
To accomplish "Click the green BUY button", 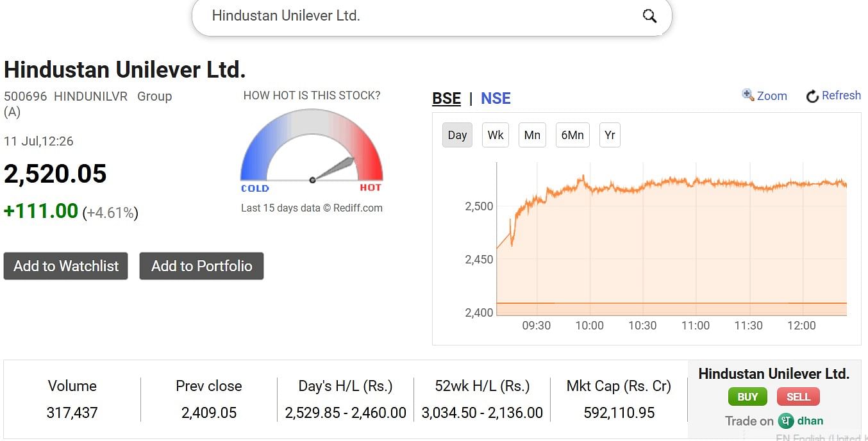I will (x=747, y=397).
